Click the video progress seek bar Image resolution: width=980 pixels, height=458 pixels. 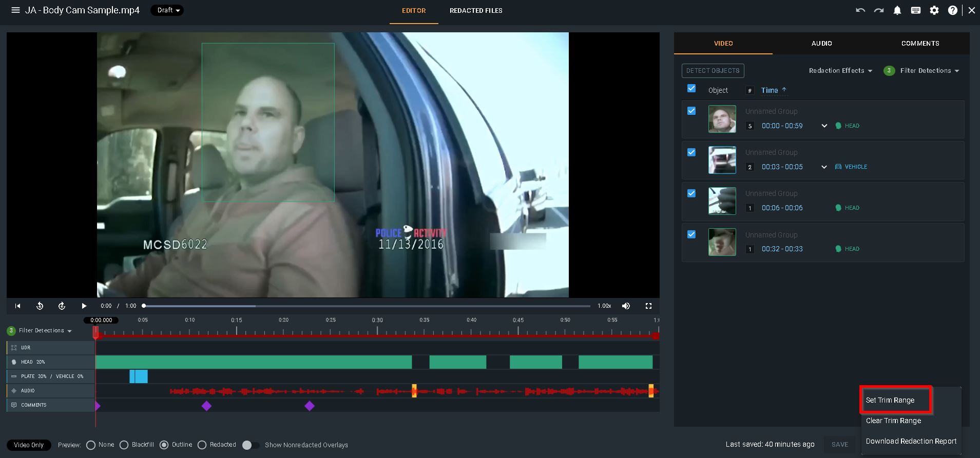point(367,306)
